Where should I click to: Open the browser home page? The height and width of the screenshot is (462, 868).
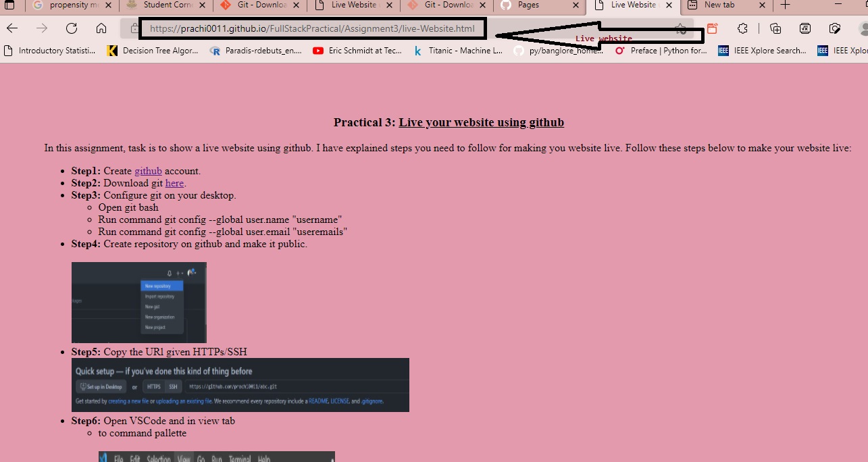pos(101,28)
